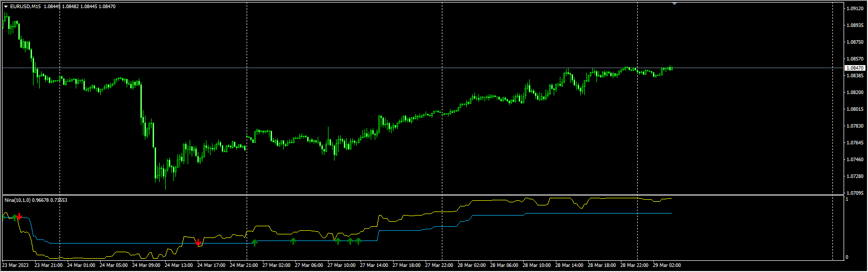Click first green arrow after 24 Mar 21:00 separator
Viewport: 868px width, 272px height.
point(255,243)
